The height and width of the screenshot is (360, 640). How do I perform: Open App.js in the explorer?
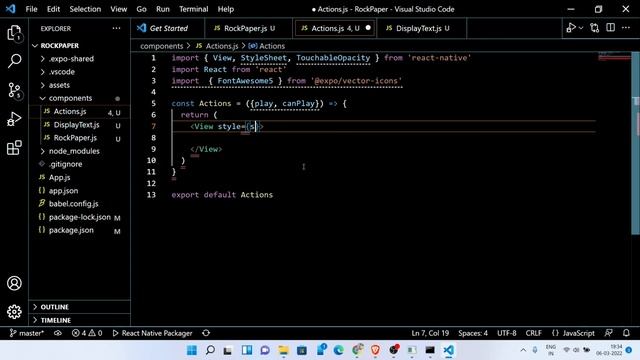tap(80, 178)
